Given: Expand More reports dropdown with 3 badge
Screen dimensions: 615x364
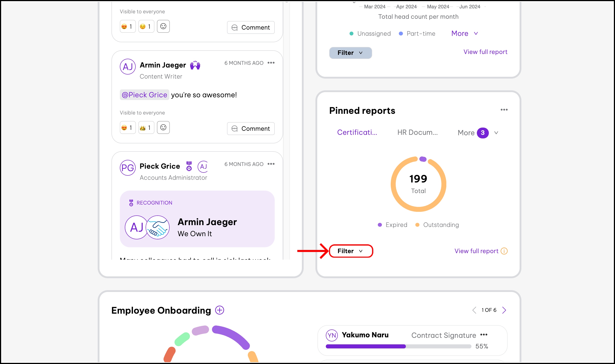Looking at the screenshot, I should [477, 133].
